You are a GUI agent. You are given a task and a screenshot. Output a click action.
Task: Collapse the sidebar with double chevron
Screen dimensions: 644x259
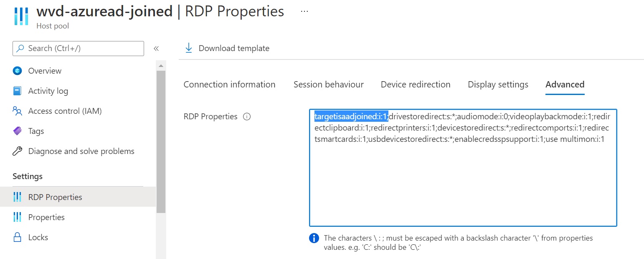(x=156, y=49)
